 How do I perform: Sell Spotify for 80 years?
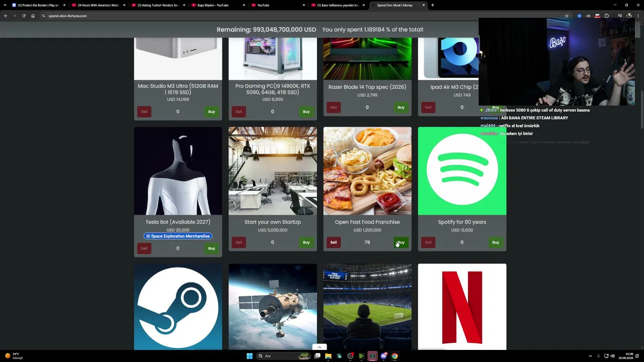pos(428,242)
